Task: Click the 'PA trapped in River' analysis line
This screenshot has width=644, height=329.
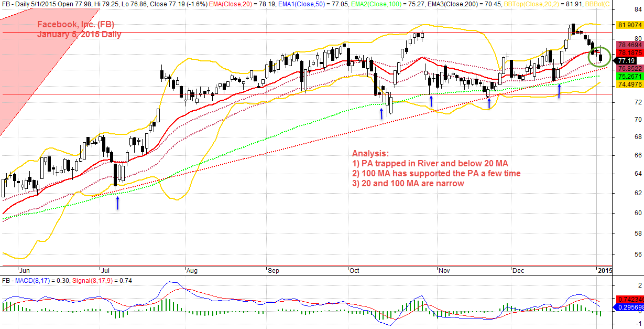Action: [x=430, y=163]
